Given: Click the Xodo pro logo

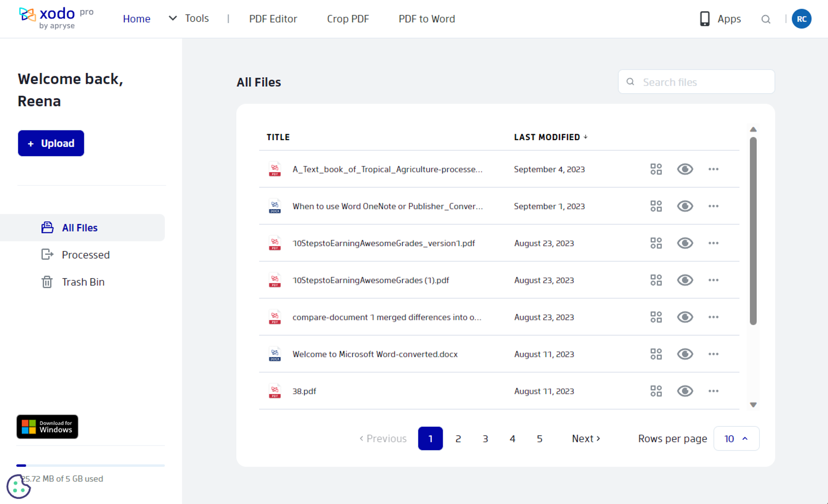Looking at the screenshot, I should point(56,18).
